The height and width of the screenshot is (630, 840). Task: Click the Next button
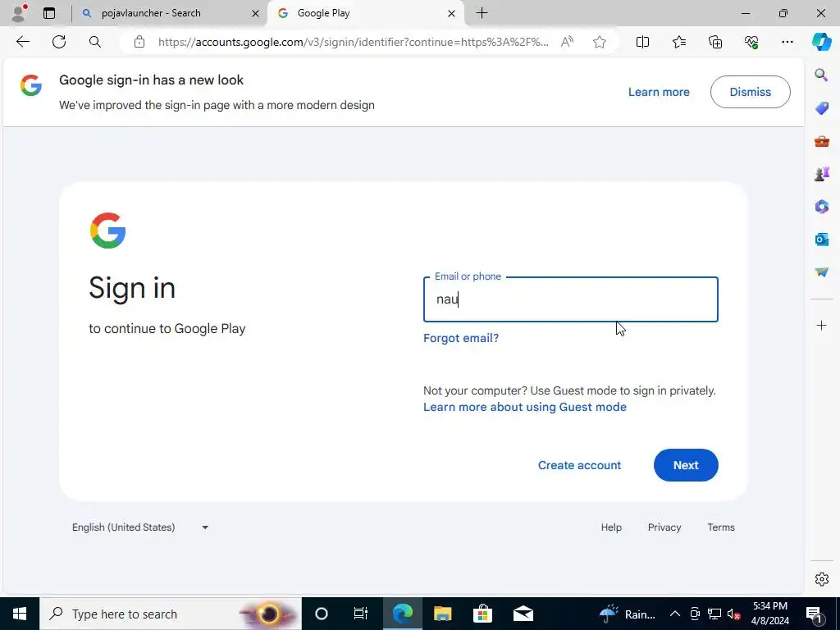[x=686, y=465]
